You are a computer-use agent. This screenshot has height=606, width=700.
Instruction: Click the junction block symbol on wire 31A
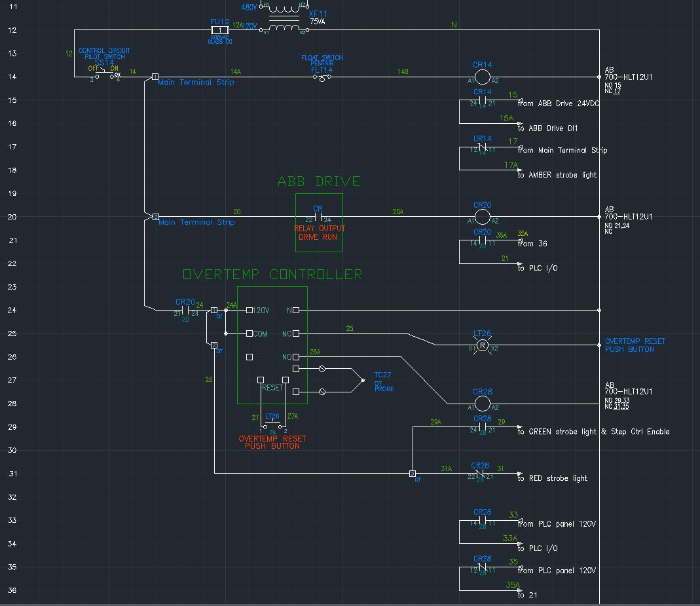(x=413, y=473)
